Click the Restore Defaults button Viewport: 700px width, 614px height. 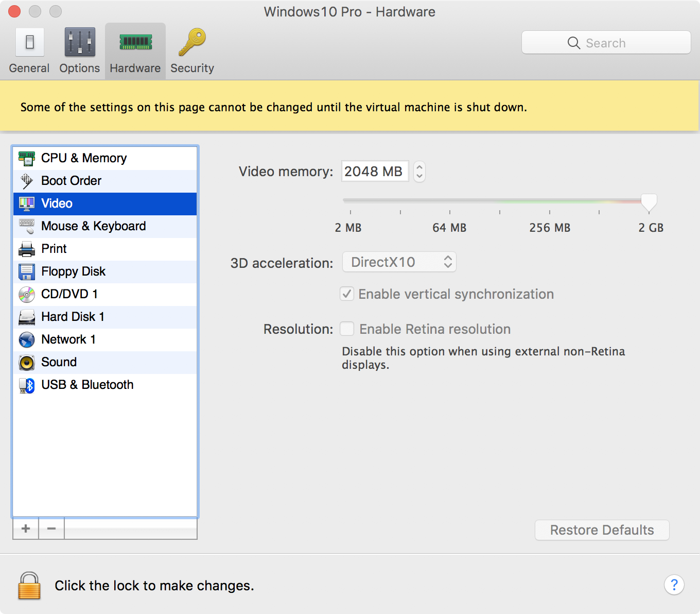pyautogui.click(x=602, y=530)
